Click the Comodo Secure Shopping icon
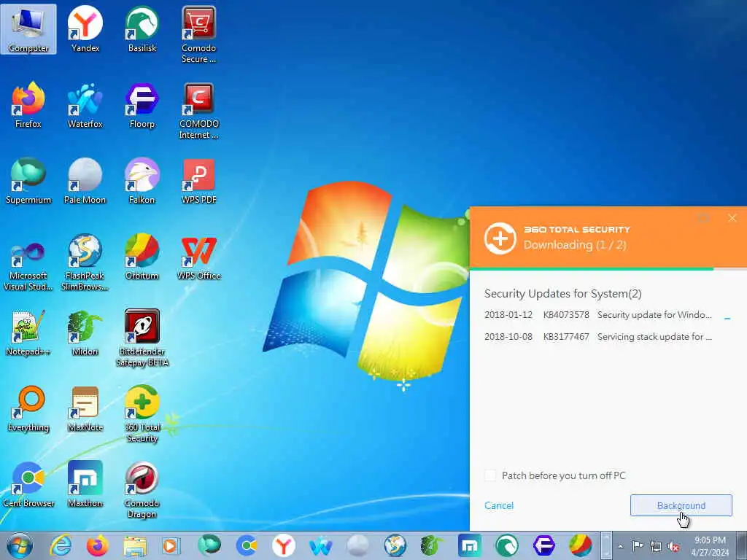Screen dimensions: 747x560 [x=198, y=35]
